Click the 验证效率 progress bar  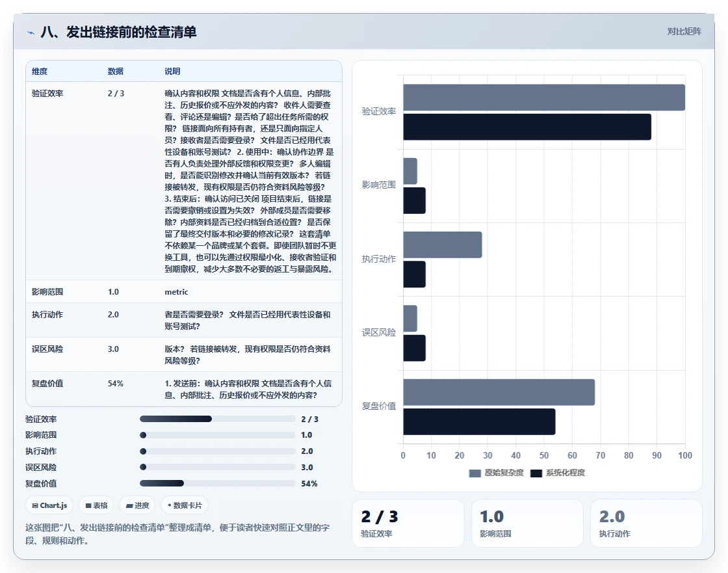click(217, 419)
